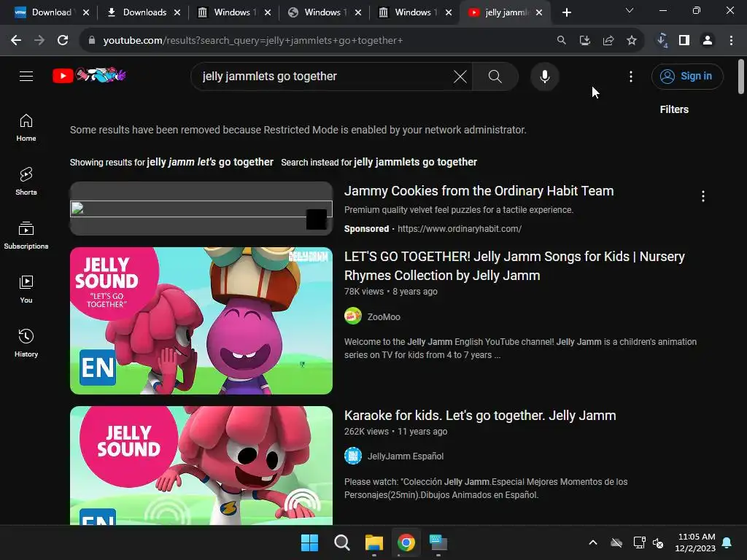Click JellyJamm Español channel avatar
Viewport: 747px width, 560px height.
tap(353, 456)
